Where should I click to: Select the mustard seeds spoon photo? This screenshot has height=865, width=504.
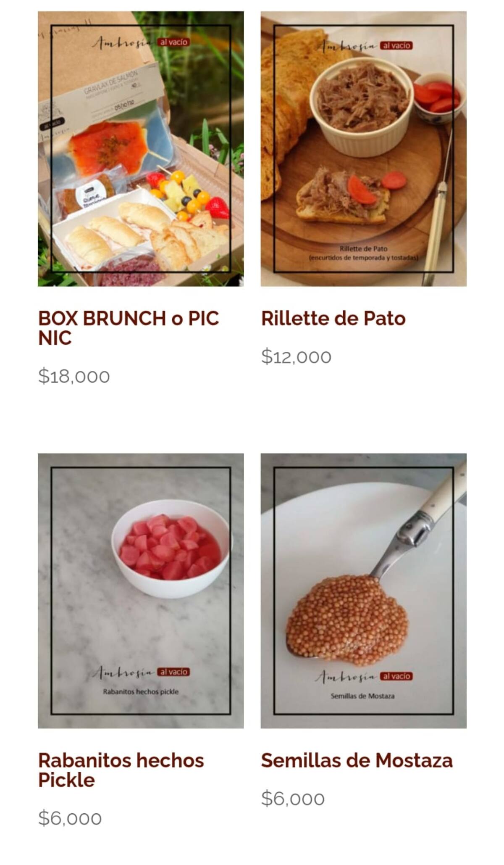[x=363, y=591]
